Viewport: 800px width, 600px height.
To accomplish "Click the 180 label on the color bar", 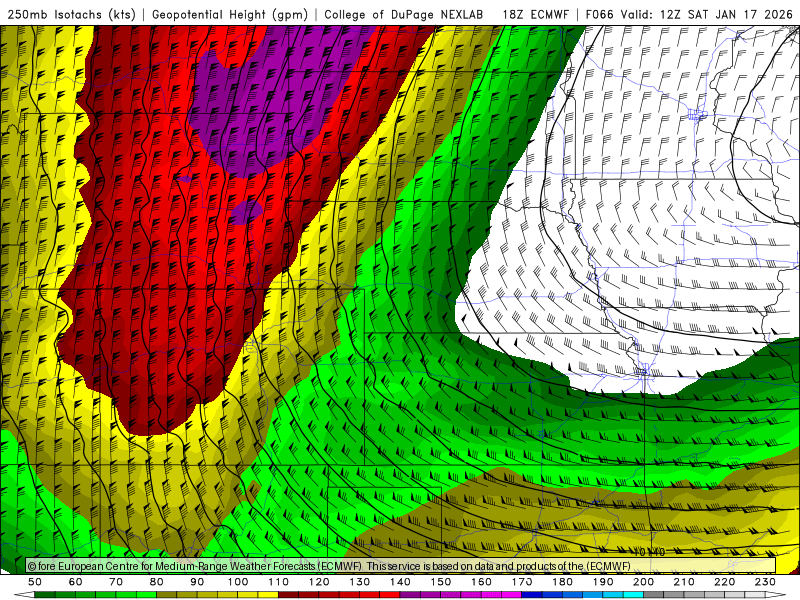I will click(563, 582).
